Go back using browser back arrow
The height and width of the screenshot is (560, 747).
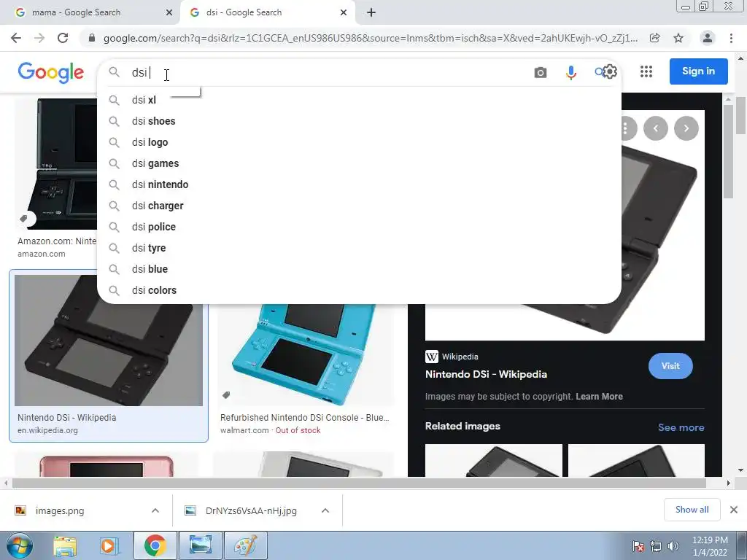pos(16,38)
